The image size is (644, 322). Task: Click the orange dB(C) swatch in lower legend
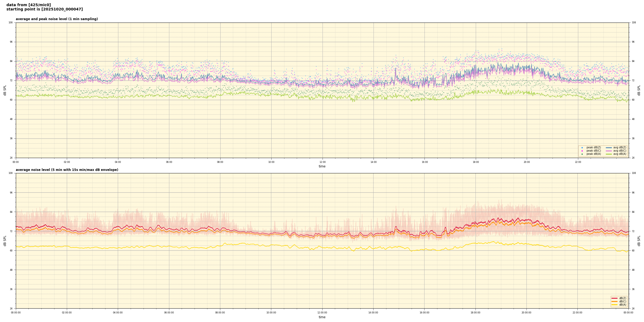614,301
